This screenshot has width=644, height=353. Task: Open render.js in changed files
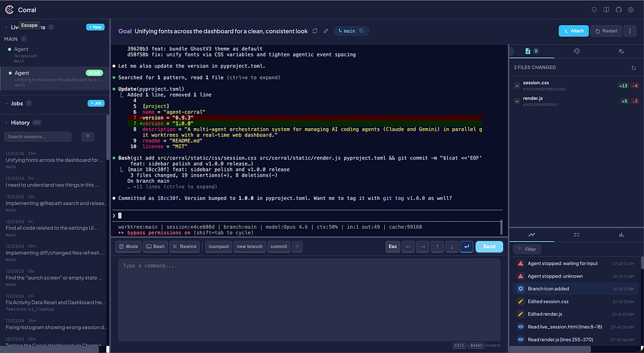(576, 101)
